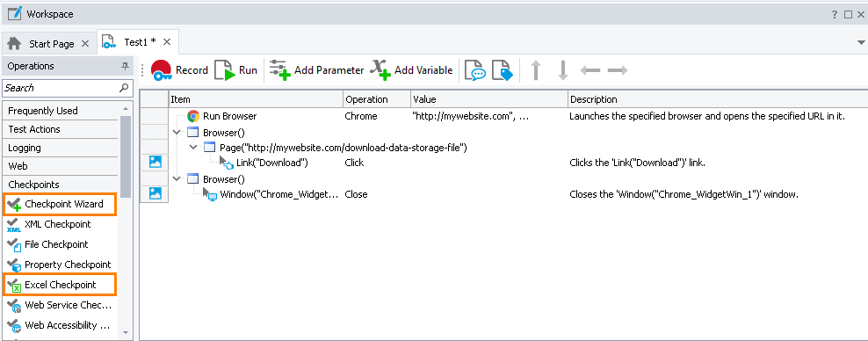Image resolution: width=868 pixels, height=341 pixels.
Task: Start recording with the Record button
Action: [179, 70]
